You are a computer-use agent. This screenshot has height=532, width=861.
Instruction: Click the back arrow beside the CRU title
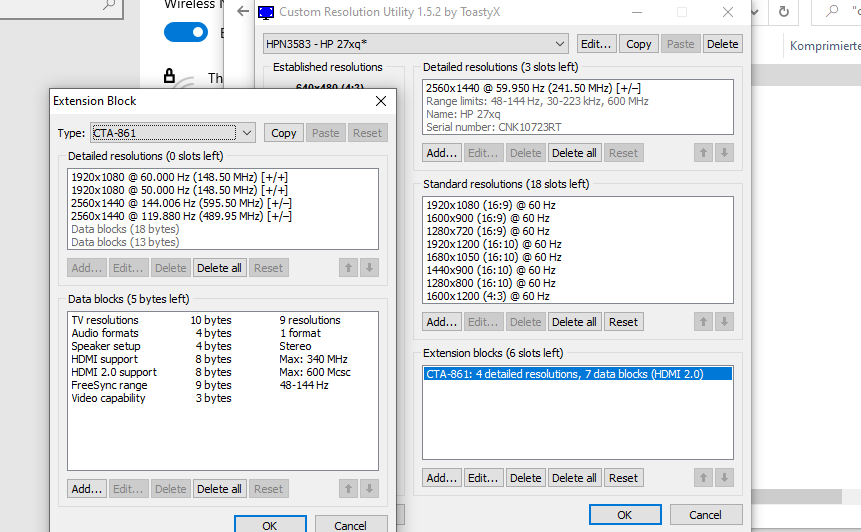[243, 12]
